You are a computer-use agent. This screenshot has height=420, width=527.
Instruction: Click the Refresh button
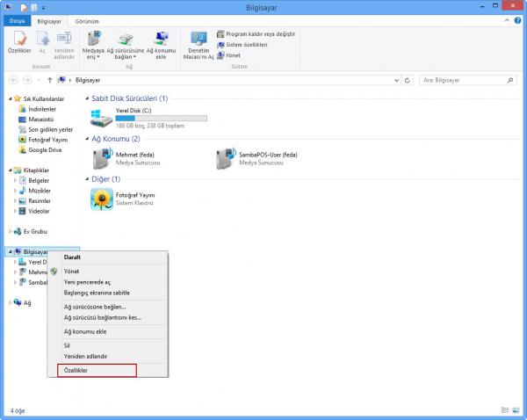pos(407,80)
